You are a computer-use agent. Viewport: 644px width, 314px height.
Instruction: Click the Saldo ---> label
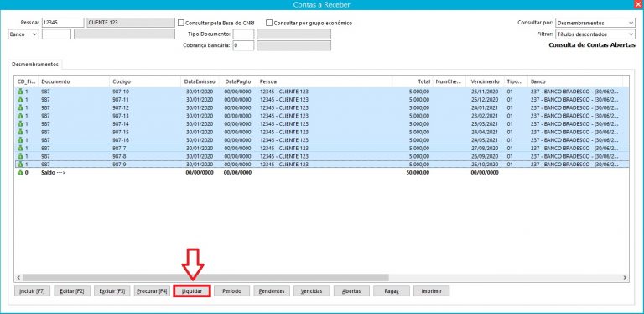click(x=54, y=173)
